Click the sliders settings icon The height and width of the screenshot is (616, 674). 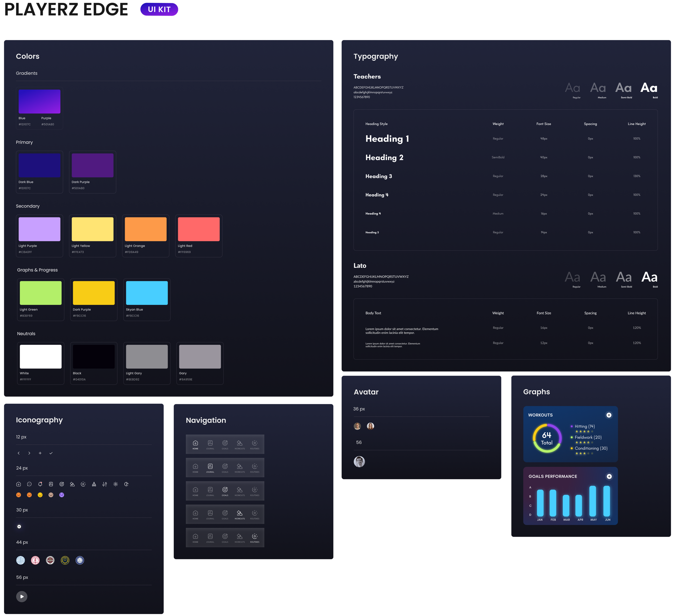(x=105, y=484)
